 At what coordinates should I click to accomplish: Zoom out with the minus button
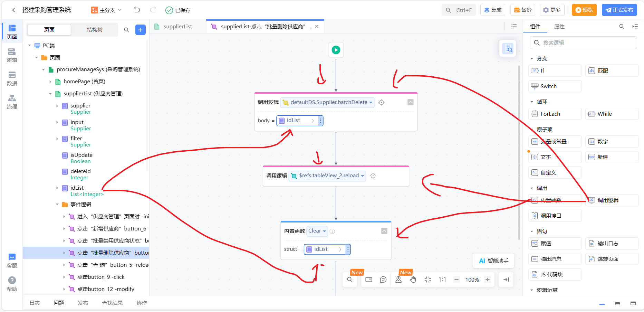(456, 280)
